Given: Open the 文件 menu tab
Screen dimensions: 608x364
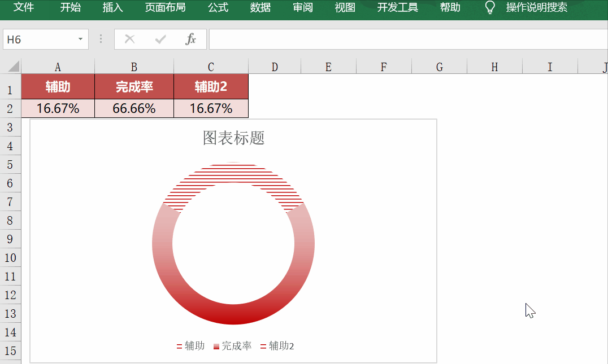Looking at the screenshot, I should (24, 7).
